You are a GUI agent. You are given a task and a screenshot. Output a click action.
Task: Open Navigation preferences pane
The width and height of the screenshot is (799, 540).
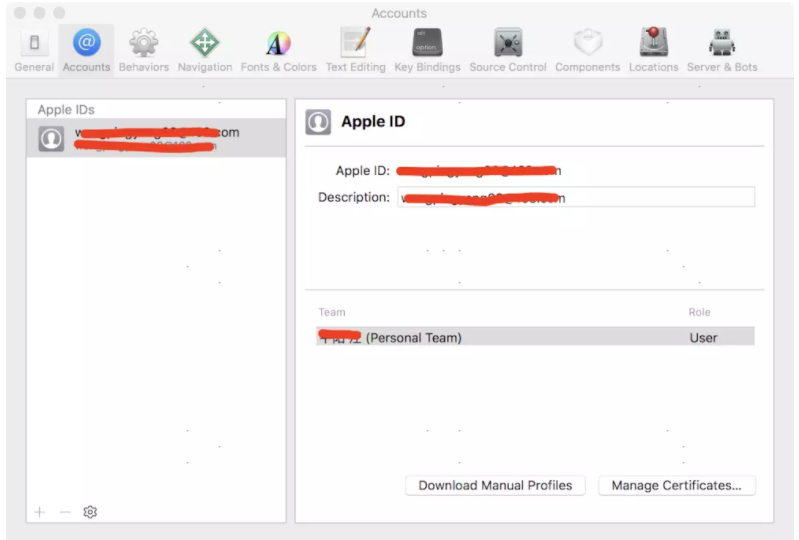click(204, 50)
